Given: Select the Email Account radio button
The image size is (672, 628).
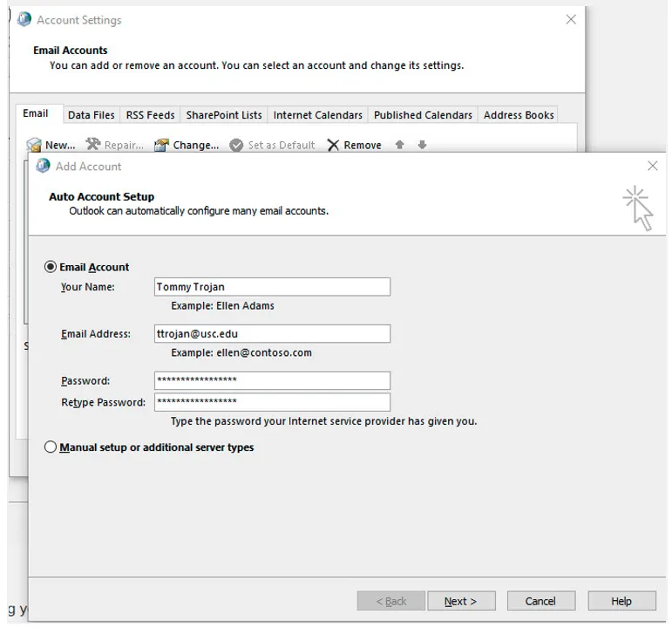Looking at the screenshot, I should (x=51, y=267).
